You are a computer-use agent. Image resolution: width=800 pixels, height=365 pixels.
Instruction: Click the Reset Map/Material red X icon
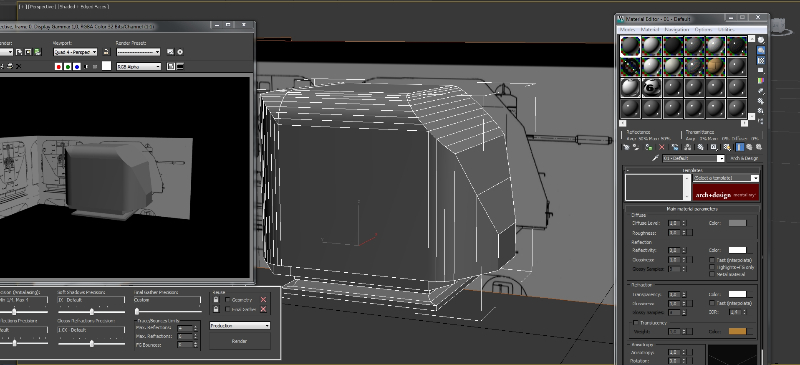coord(662,147)
